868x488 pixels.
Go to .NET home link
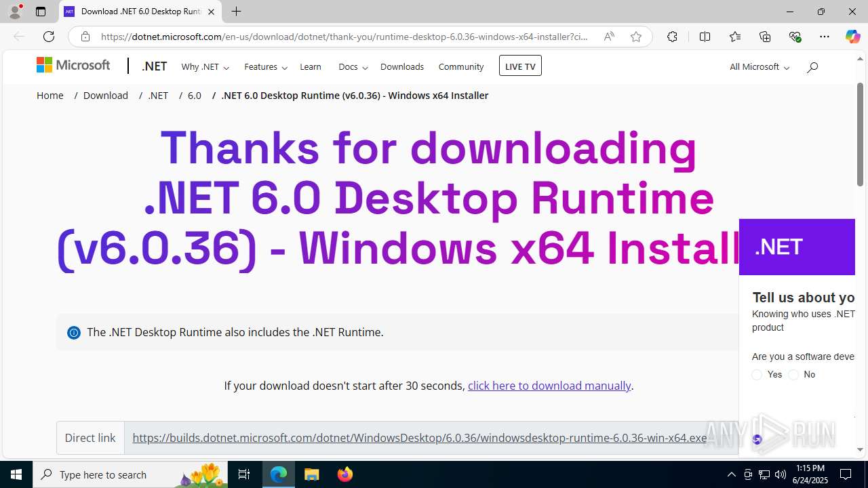(155, 66)
